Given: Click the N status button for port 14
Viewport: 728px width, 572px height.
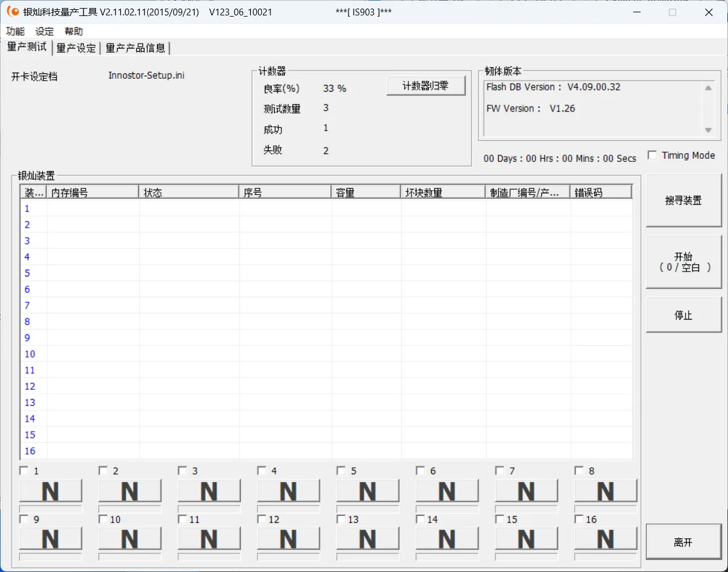Looking at the screenshot, I should click(x=447, y=539).
